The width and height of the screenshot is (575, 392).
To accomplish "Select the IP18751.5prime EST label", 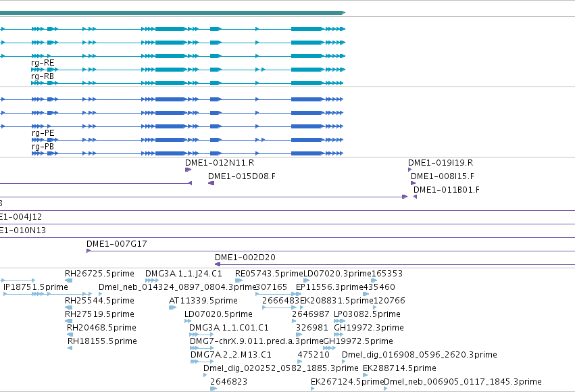I will pos(36,287).
